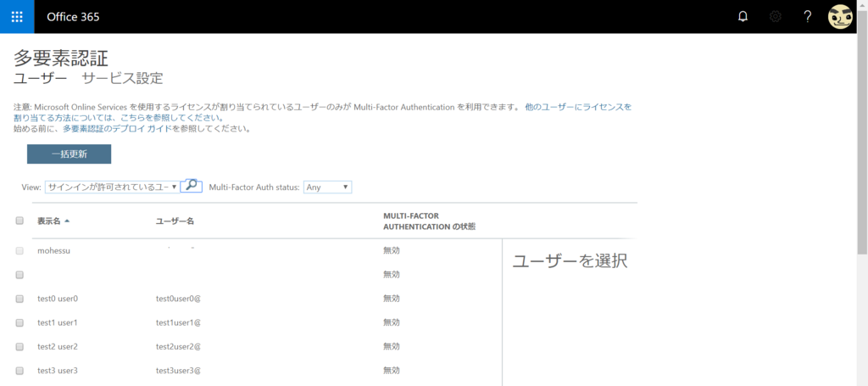Tick the select-all checkbox in header
This screenshot has width=868, height=386.
tap(19, 221)
